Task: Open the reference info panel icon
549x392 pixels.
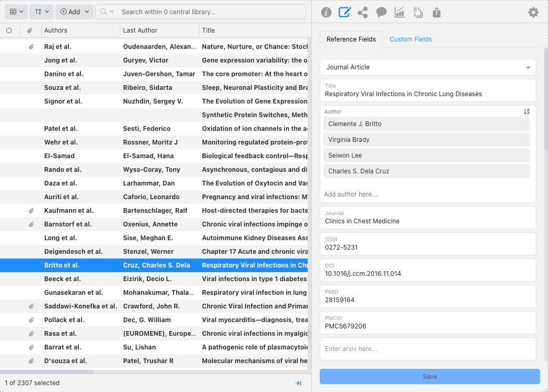Action: [326, 13]
